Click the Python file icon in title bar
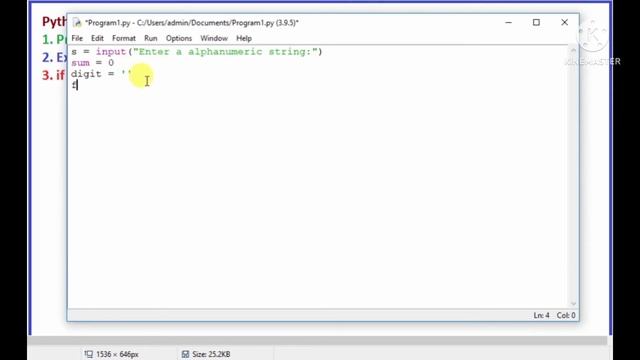The image size is (640, 360). [77, 23]
